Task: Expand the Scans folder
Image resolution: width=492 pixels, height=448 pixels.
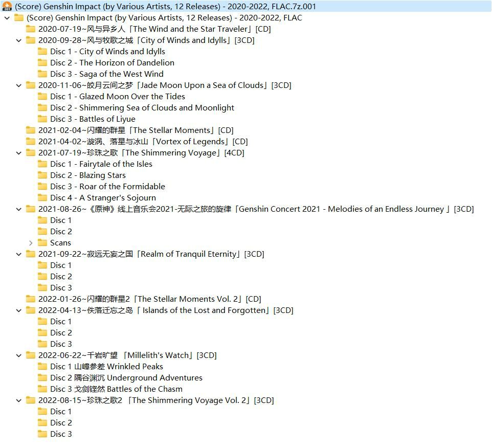Action: click(31, 243)
